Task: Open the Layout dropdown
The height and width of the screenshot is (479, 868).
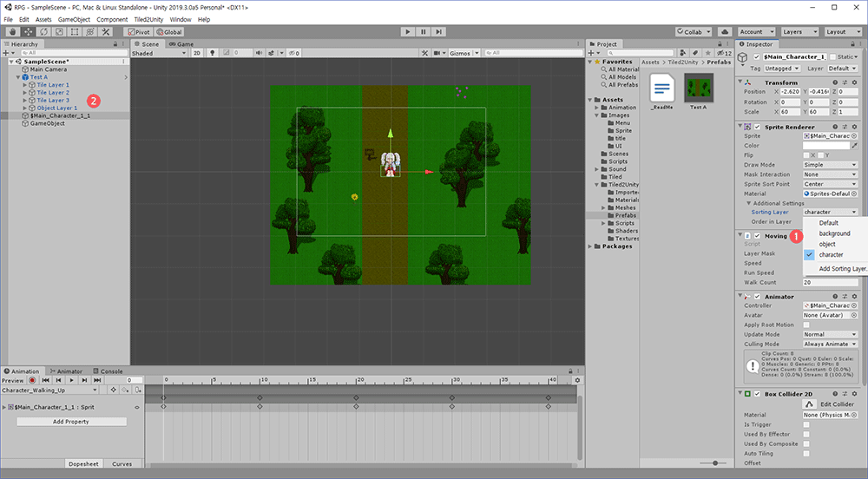Action: pyautogui.click(x=843, y=32)
